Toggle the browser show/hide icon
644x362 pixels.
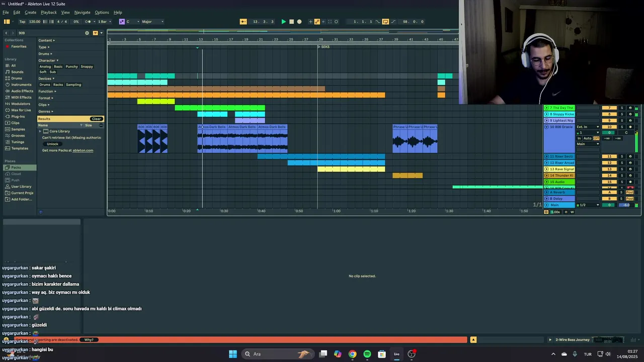click(x=7, y=22)
